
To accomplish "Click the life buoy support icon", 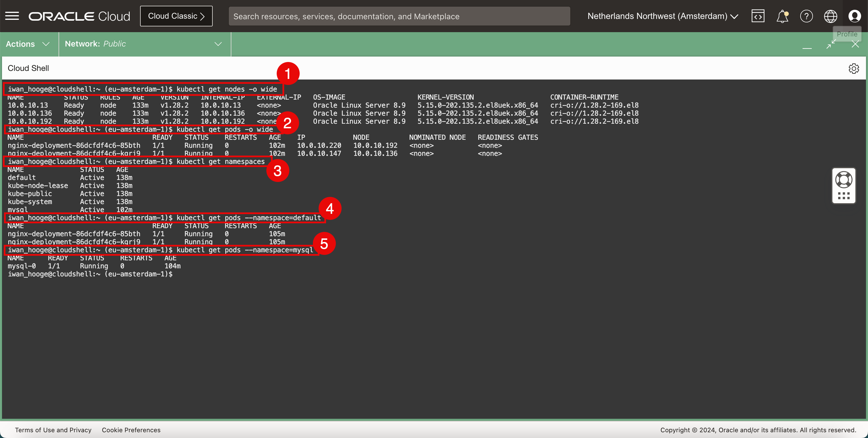I will point(844,180).
